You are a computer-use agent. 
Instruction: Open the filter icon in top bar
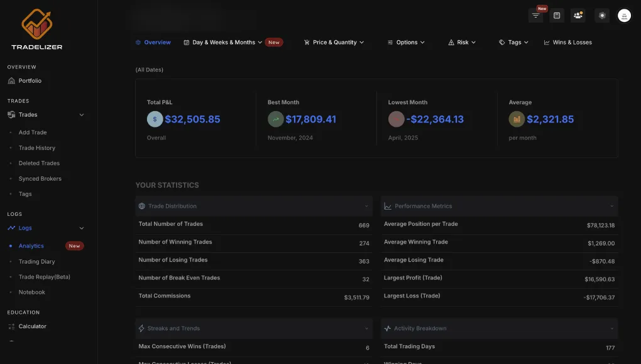pyautogui.click(x=535, y=16)
